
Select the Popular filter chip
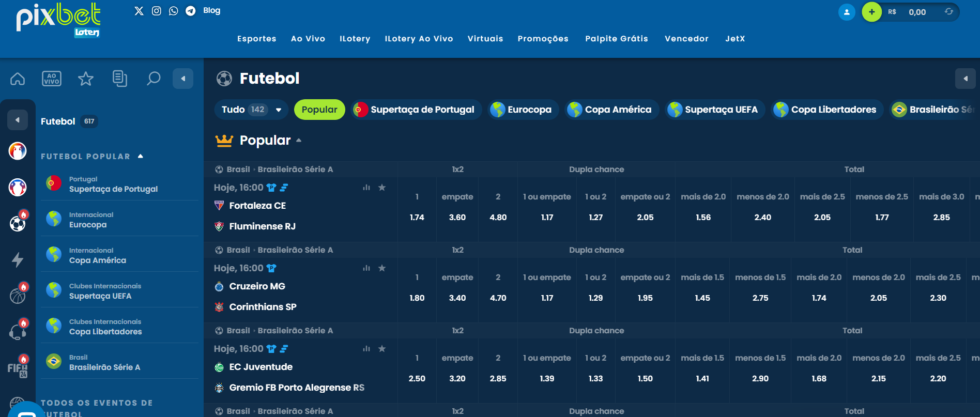coord(319,110)
